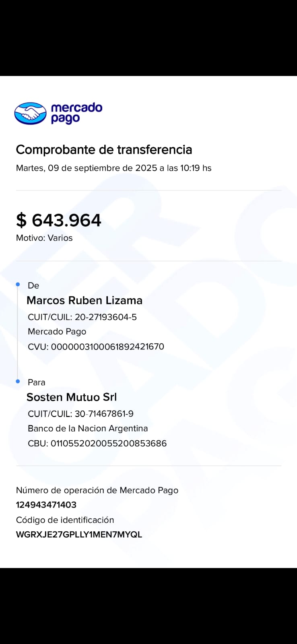Tap the "mercado pago" logo wordmark
Screen dimensions: 297x644
point(76,113)
